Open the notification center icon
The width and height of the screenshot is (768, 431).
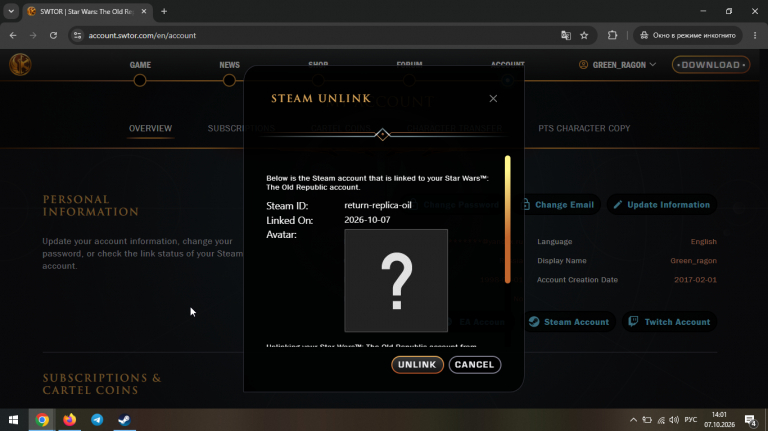point(750,420)
